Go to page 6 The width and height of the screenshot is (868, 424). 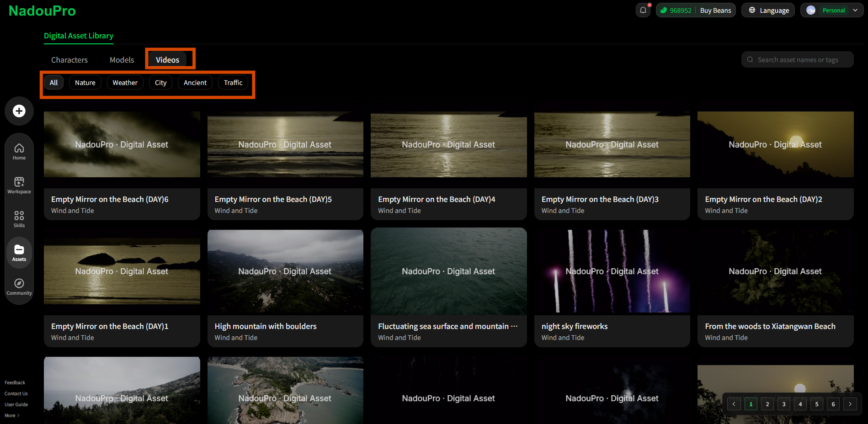click(833, 404)
